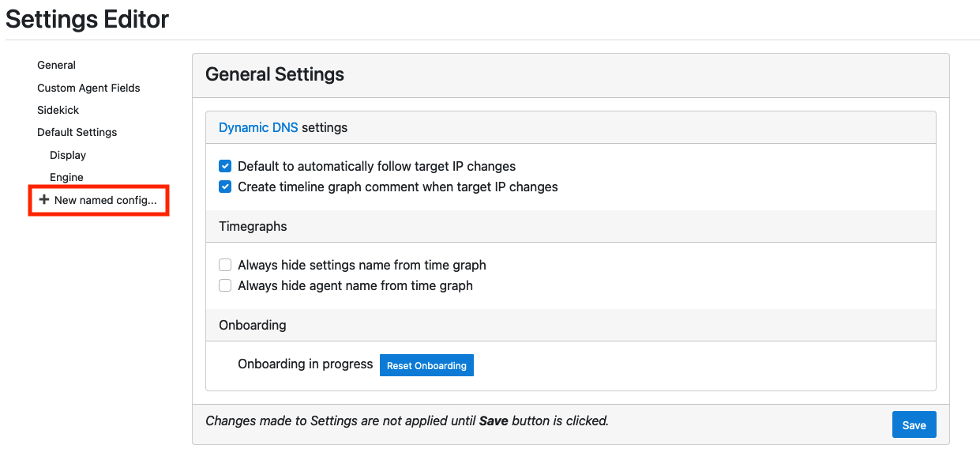
Task: Click the plus icon beside New named config
Action: click(44, 200)
